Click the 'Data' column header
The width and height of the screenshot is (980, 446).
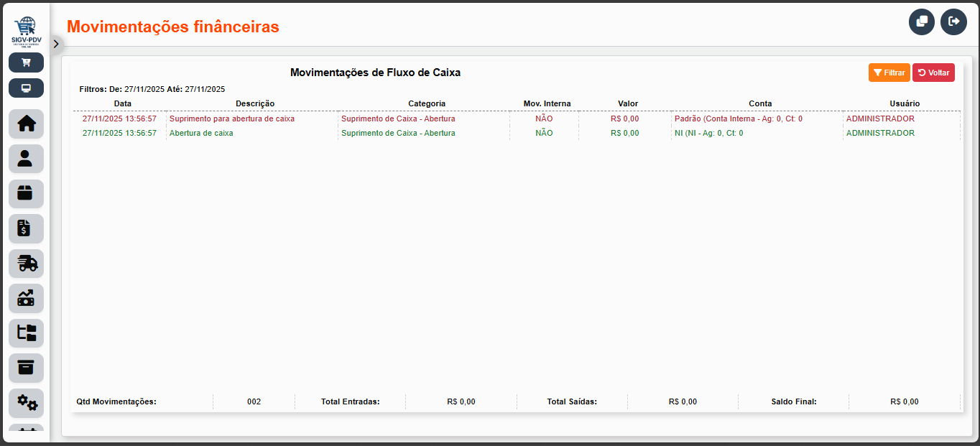click(x=123, y=103)
